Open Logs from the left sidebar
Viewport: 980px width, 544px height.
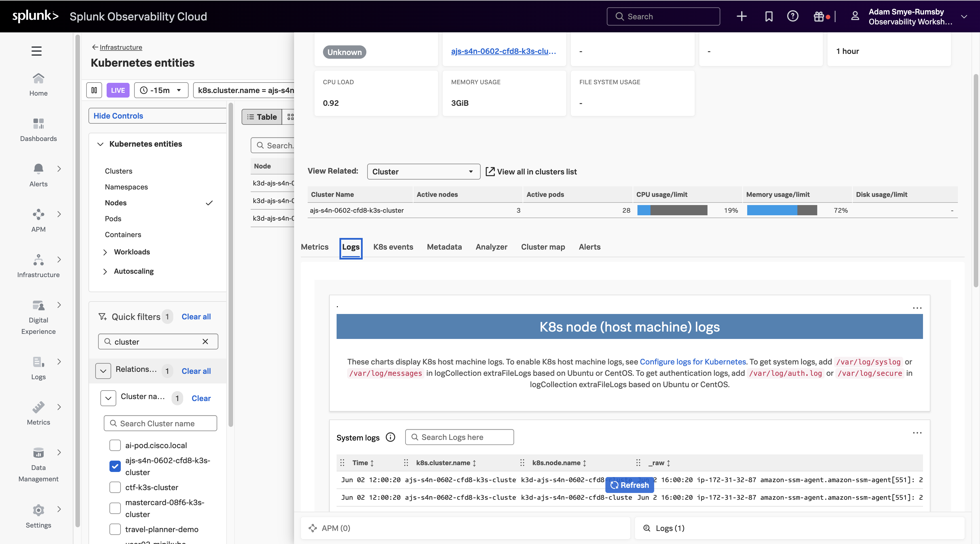tap(39, 368)
